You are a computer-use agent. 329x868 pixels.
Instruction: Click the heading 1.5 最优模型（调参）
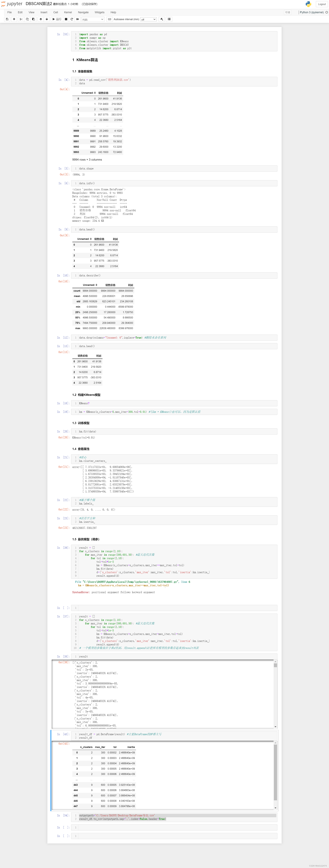point(86,540)
